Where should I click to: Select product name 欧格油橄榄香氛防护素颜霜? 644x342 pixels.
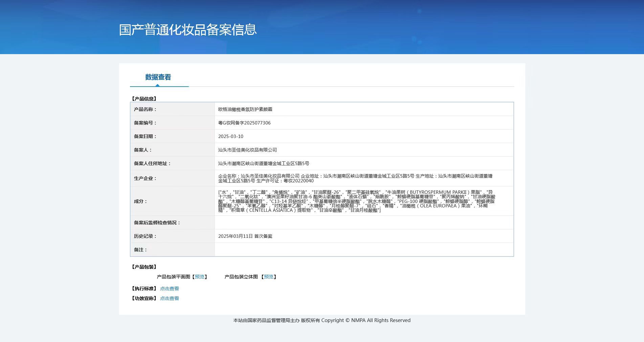(245, 109)
